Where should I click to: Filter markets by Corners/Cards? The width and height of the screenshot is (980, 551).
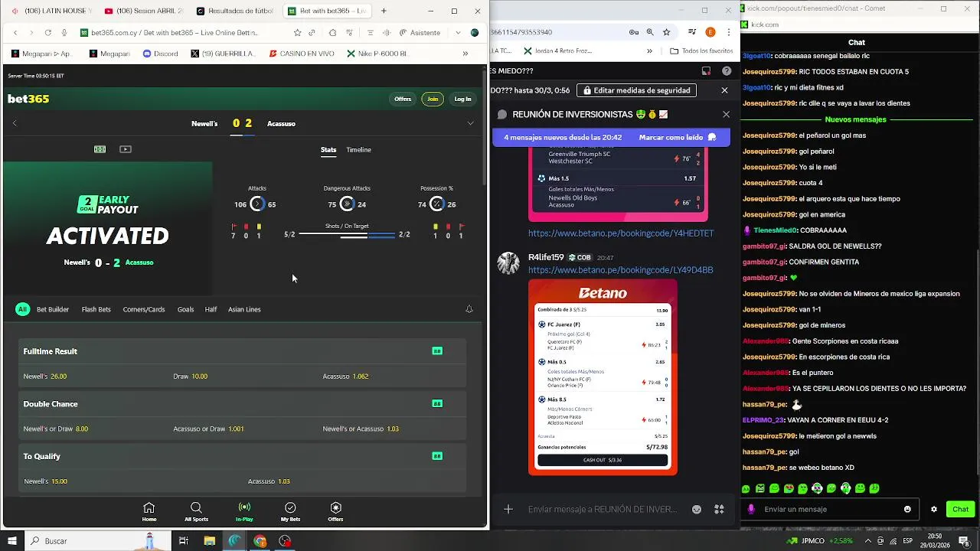pos(144,309)
